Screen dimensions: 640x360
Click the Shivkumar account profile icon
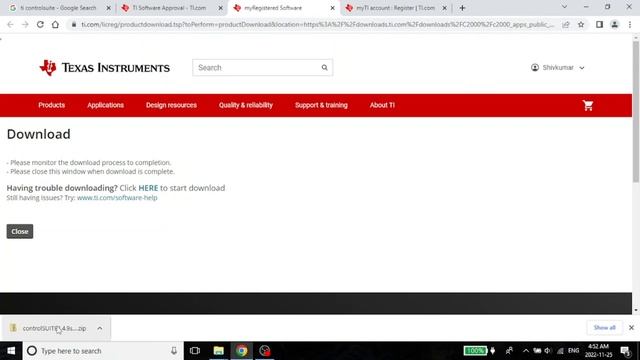(x=535, y=67)
